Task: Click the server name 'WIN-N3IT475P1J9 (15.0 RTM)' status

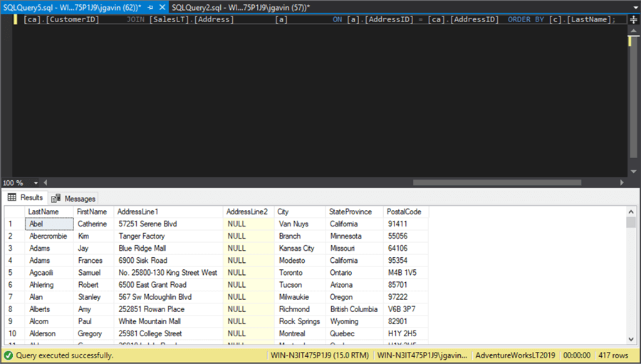Action: [320, 355]
